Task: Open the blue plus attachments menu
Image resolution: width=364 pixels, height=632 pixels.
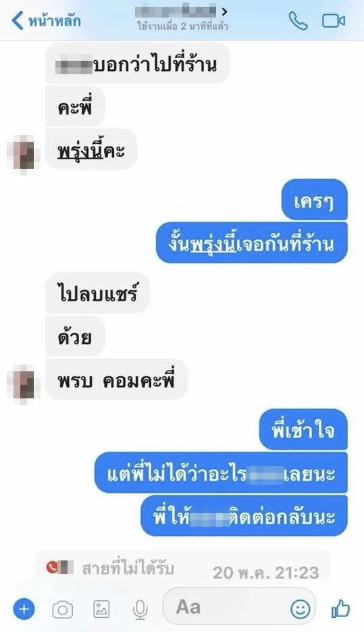Action: point(24,609)
